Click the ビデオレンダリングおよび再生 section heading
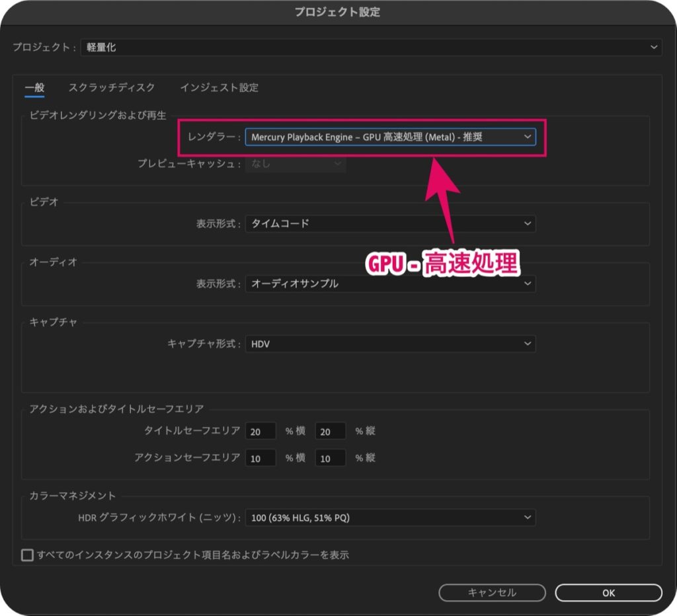Viewport: 677px width, 616px height. coord(98,115)
